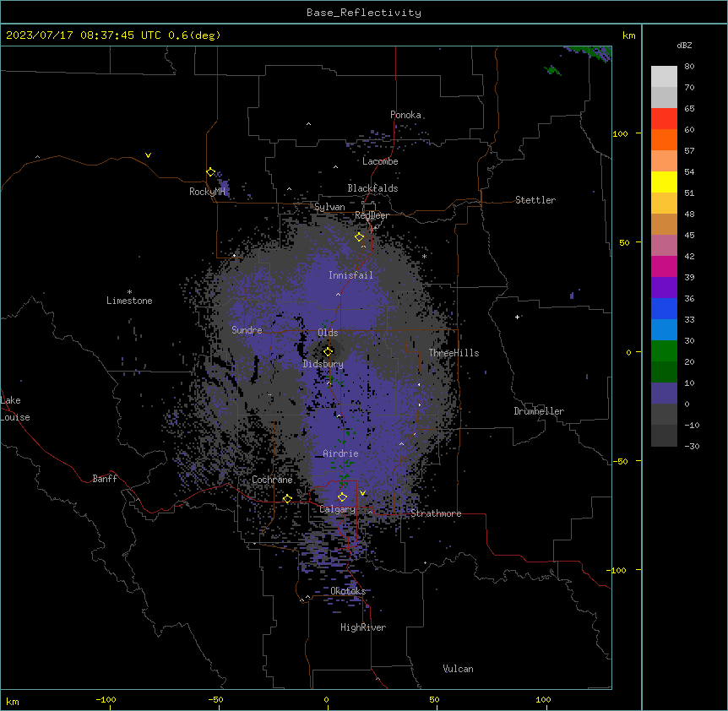This screenshot has height=711, width=728.
Task: Select the yellow 54 dBZ legend swatch
Action: pos(664,182)
